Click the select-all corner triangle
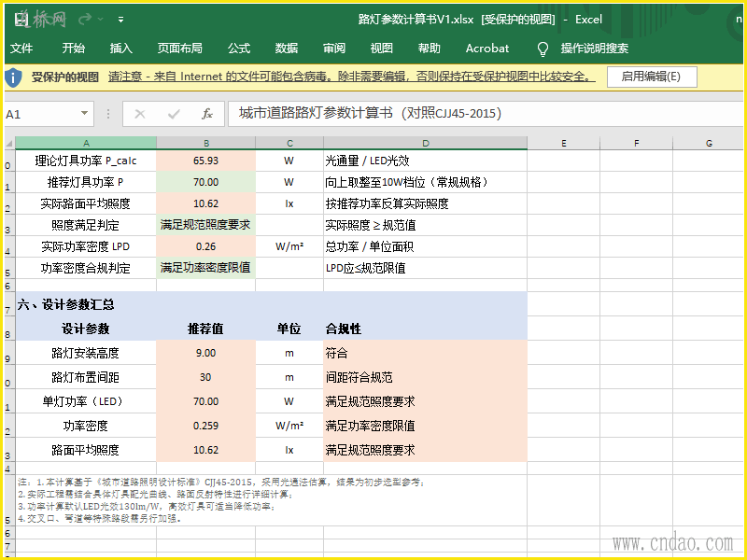This screenshot has height=560, width=747. pyautogui.click(x=9, y=143)
